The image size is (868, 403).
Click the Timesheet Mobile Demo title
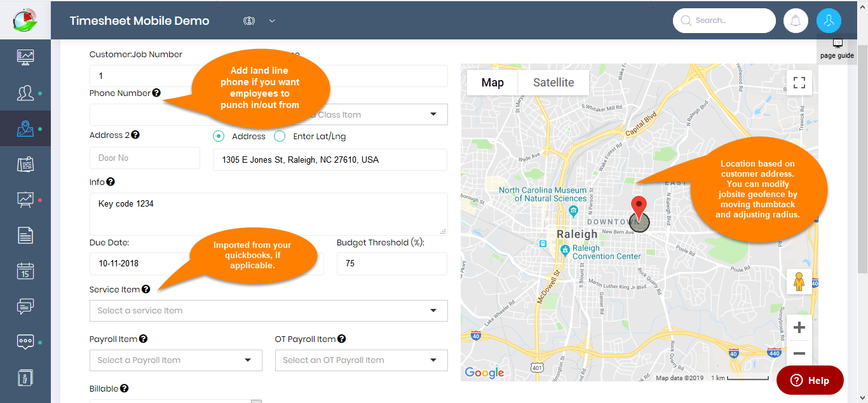point(139,20)
